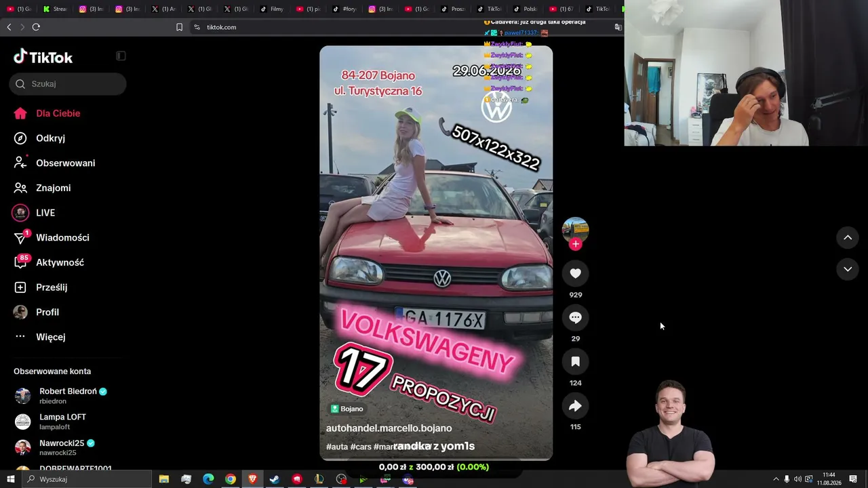
Task: Open Robert Biedroń followed account
Action: click(61, 396)
